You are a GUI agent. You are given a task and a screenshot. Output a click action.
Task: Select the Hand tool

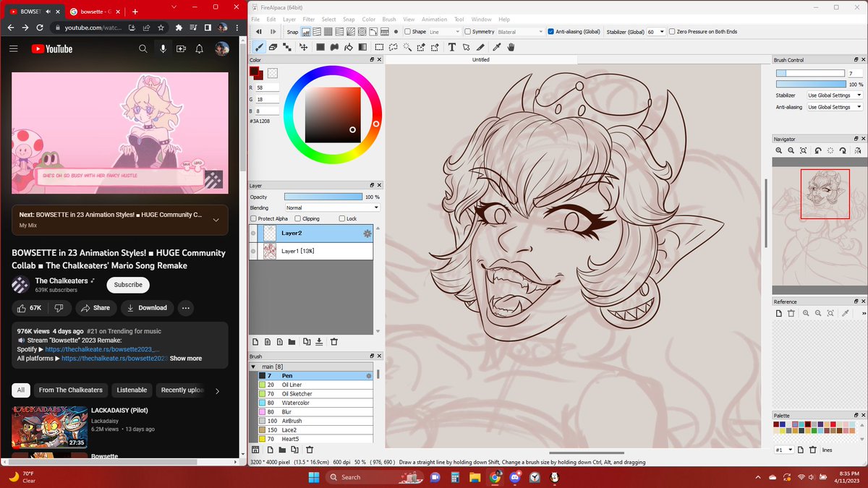point(511,47)
